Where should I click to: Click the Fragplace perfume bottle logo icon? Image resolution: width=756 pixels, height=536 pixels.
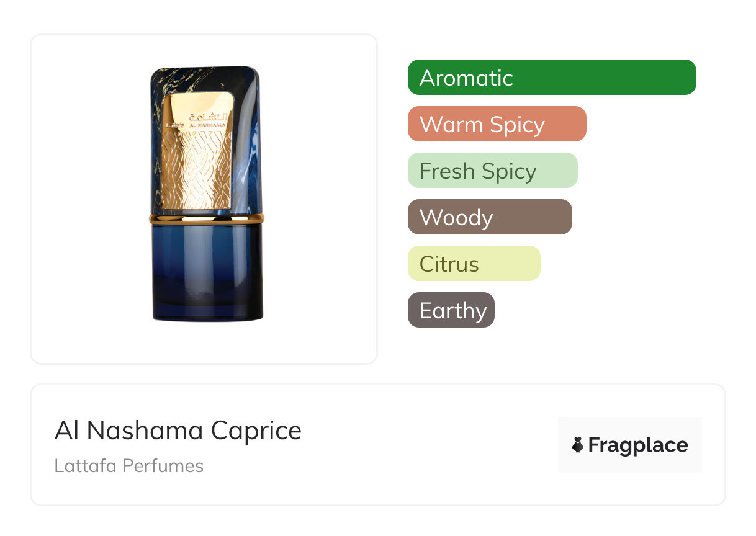[578, 445]
